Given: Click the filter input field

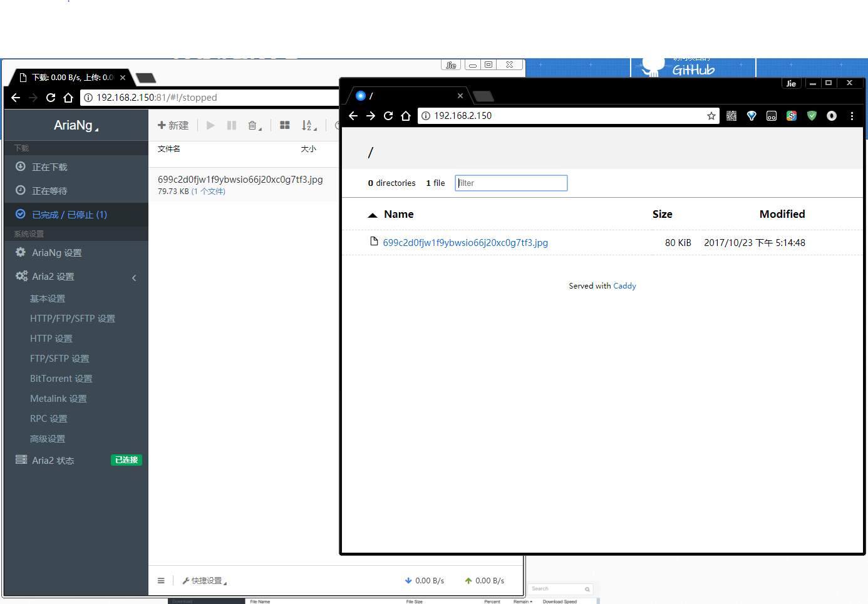Looking at the screenshot, I should tap(511, 183).
